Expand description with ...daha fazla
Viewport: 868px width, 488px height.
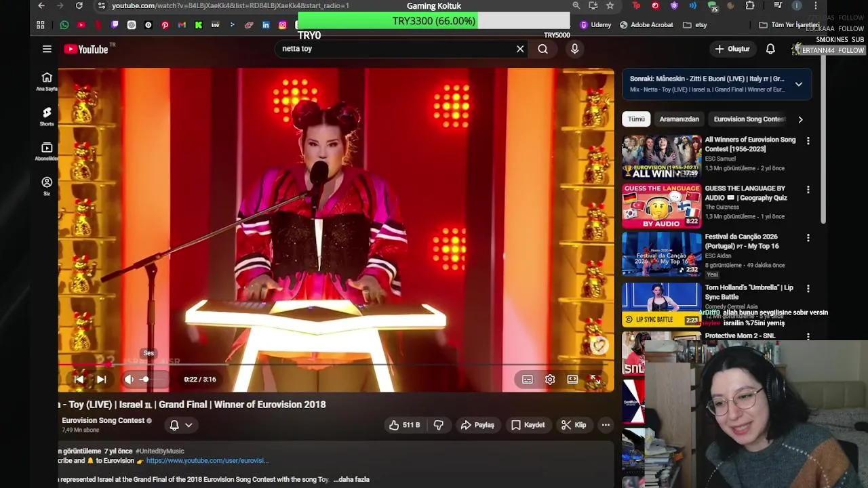click(x=351, y=479)
